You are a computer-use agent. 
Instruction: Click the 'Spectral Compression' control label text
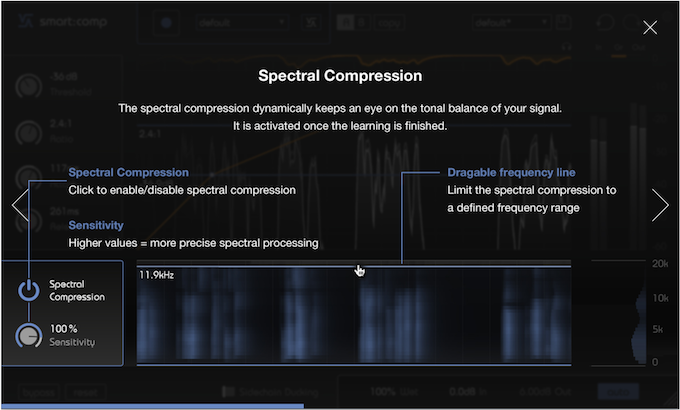click(x=77, y=290)
